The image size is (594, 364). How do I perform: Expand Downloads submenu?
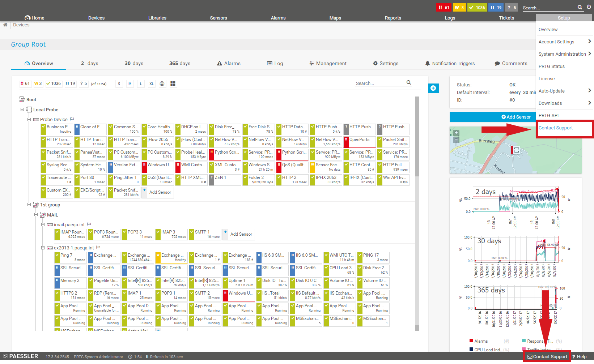tap(589, 103)
